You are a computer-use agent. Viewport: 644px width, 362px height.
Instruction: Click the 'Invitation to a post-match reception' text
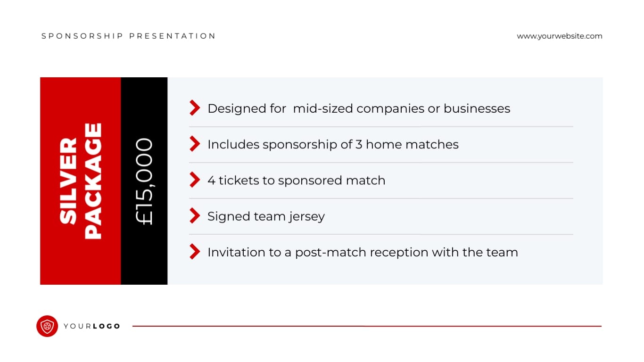coord(363,252)
